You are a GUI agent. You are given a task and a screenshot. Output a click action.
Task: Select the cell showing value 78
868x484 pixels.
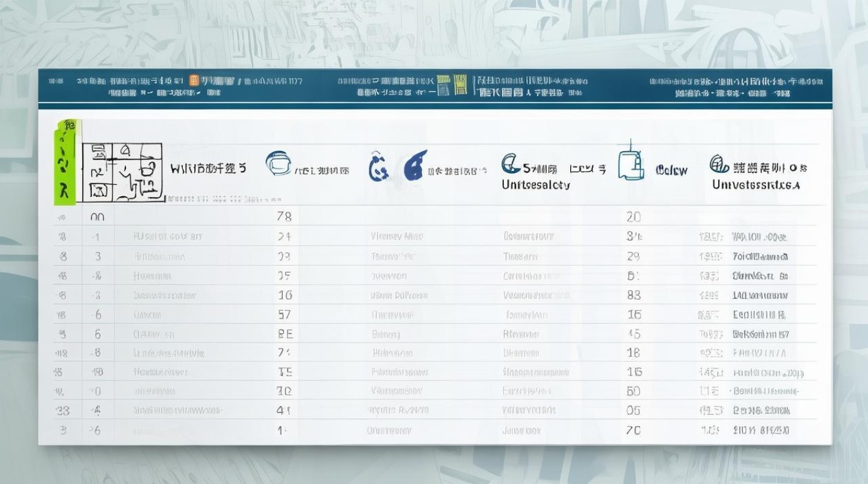(284, 217)
